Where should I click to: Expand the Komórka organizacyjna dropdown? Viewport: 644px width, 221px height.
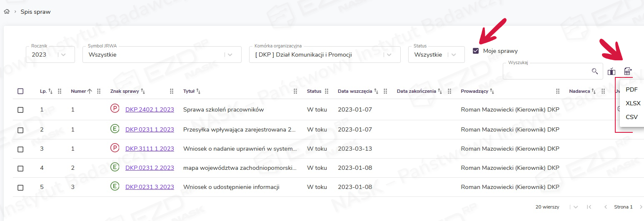coord(325,55)
